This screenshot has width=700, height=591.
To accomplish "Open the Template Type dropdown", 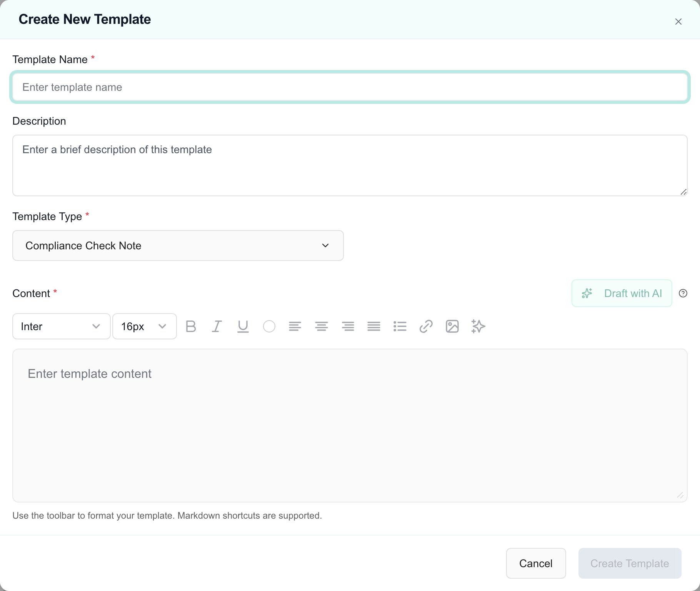I will point(178,245).
